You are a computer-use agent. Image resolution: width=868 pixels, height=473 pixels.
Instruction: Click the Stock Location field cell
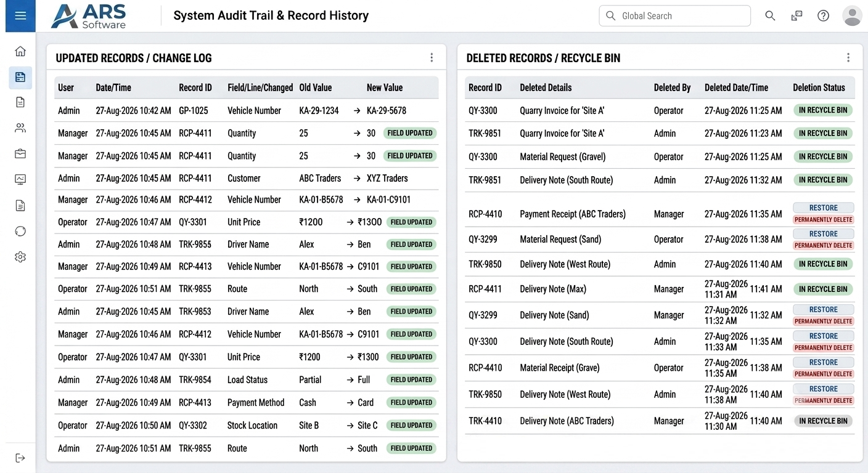(252, 426)
